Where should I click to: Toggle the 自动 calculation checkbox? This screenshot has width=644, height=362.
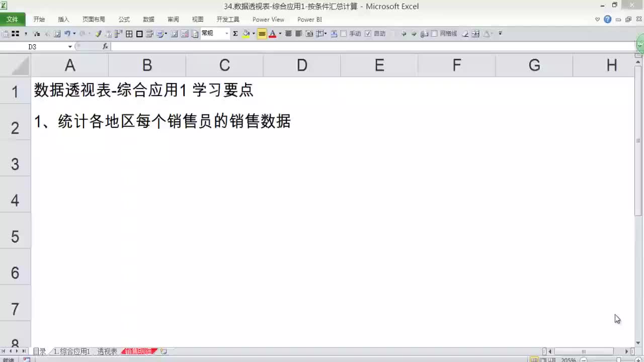(x=368, y=34)
